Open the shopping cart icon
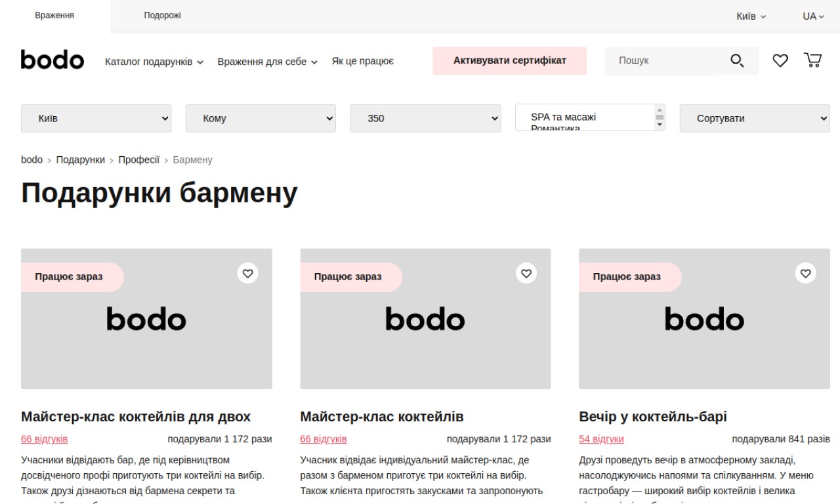 coord(812,60)
